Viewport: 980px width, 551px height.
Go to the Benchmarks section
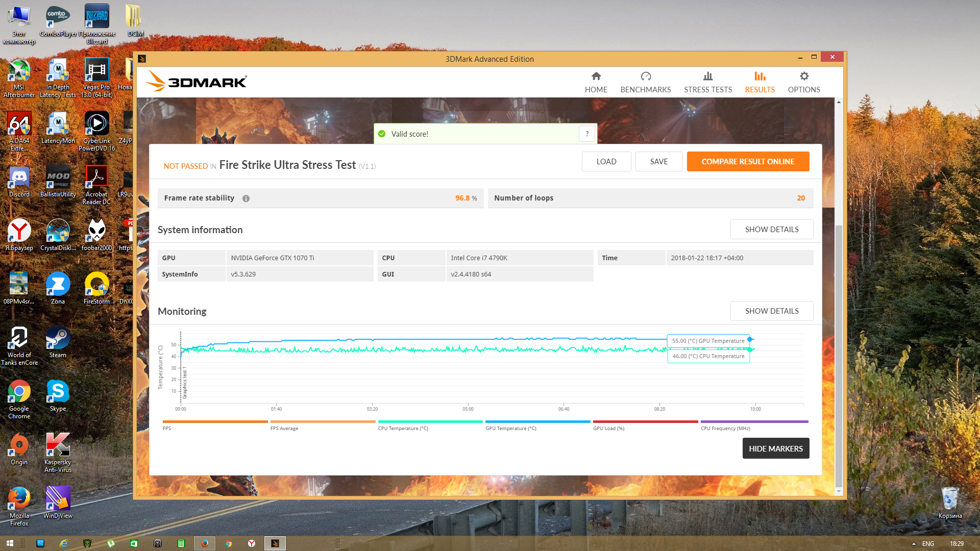(x=645, y=83)
